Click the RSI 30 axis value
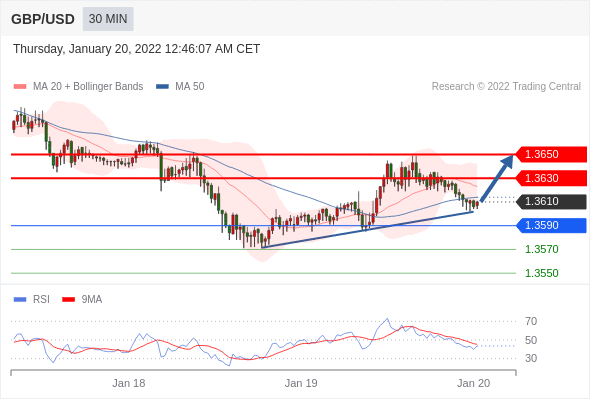This screenshot has height=400, width=590. coord(531,358)
